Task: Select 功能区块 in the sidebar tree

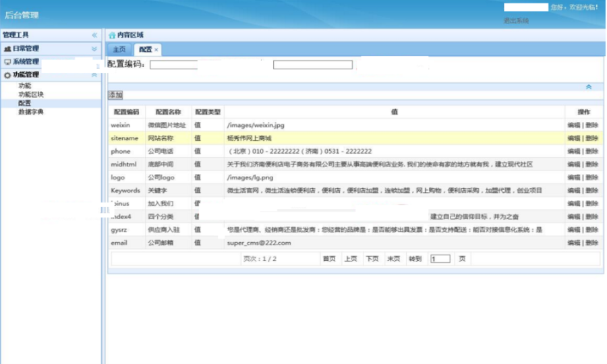Action: point(31,94)
